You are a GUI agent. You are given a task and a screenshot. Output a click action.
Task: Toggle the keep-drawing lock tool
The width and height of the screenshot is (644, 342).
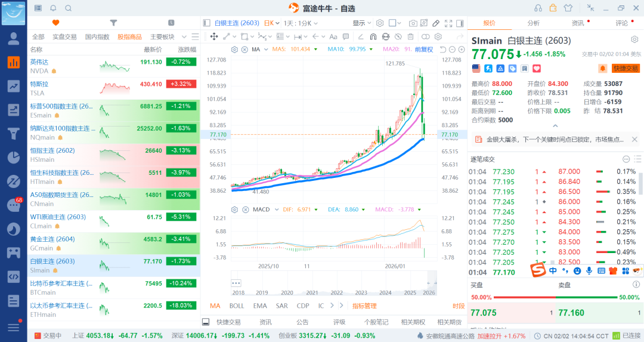click(386, 36)
